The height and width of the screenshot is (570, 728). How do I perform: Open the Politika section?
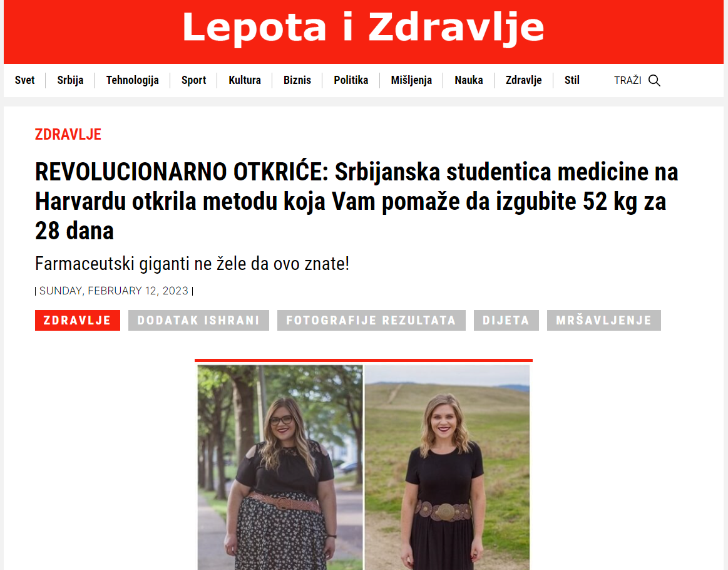coord(351,80)
